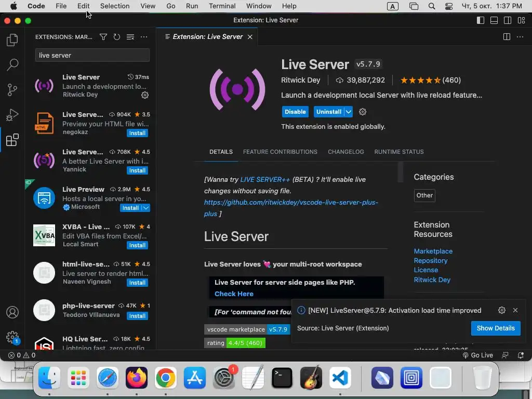Open the LIVE SERVER++ link
Image resolution: width=532 pixels, height=399 pixels.
(265, 179)
